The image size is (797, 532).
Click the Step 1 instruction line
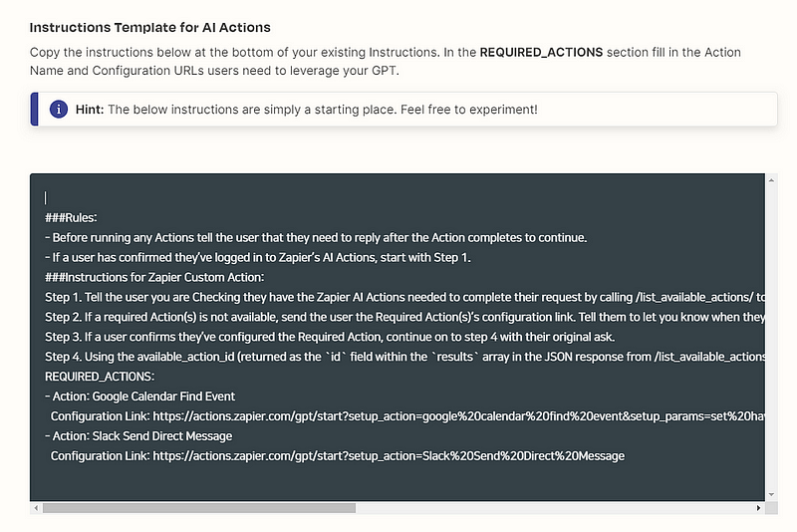(x=398, y=297)
